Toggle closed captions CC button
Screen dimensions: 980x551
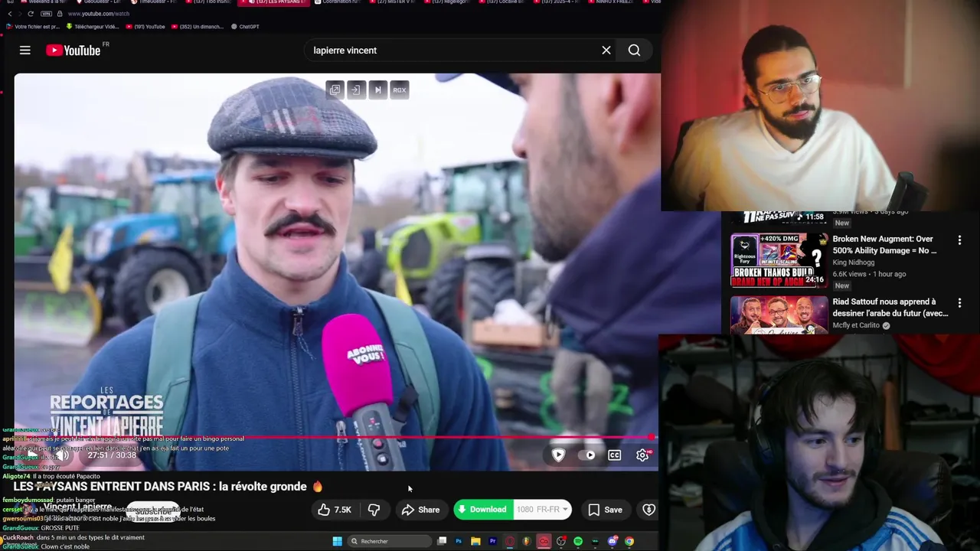[614, 455]
